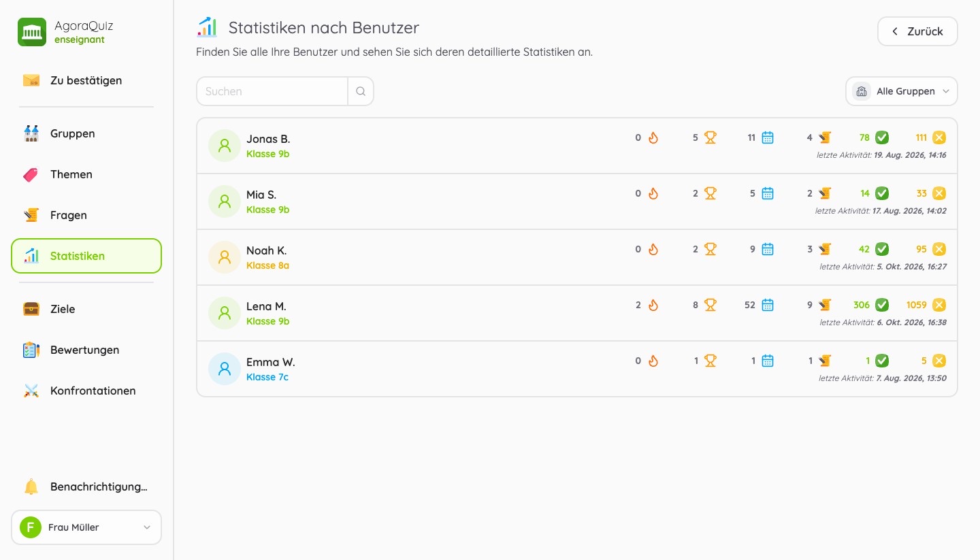Click the 33 wrong answers count for Mia S.
The image size is (980, 560).
(921, 193)
